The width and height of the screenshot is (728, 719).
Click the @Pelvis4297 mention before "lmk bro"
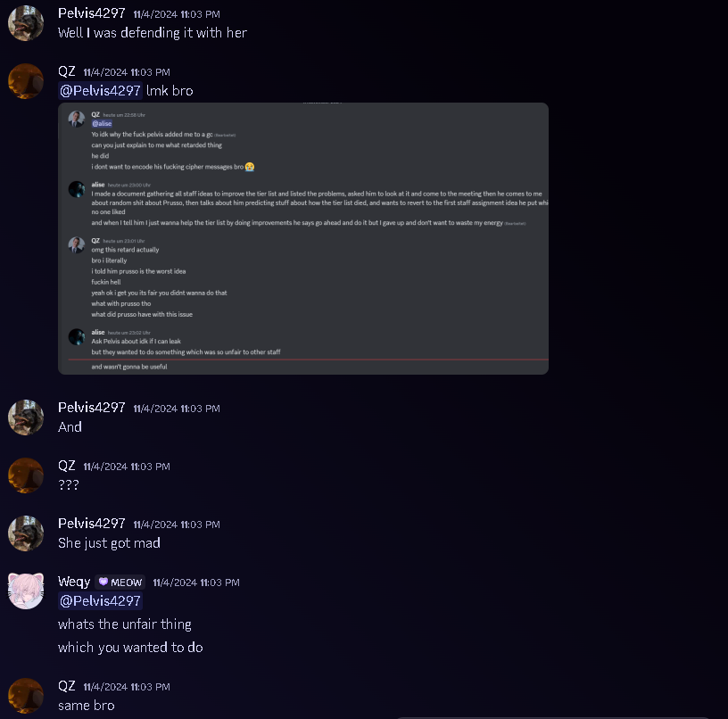(100, 91)
